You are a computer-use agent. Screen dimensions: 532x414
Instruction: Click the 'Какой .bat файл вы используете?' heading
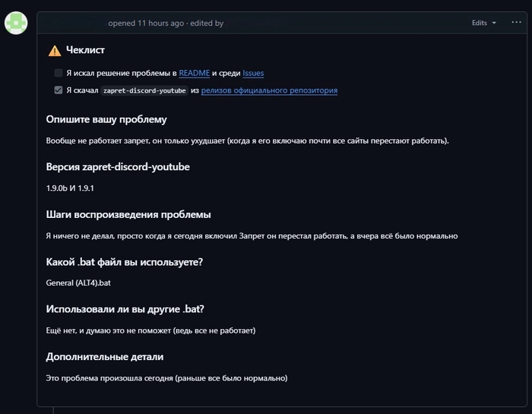pos(125,262)
